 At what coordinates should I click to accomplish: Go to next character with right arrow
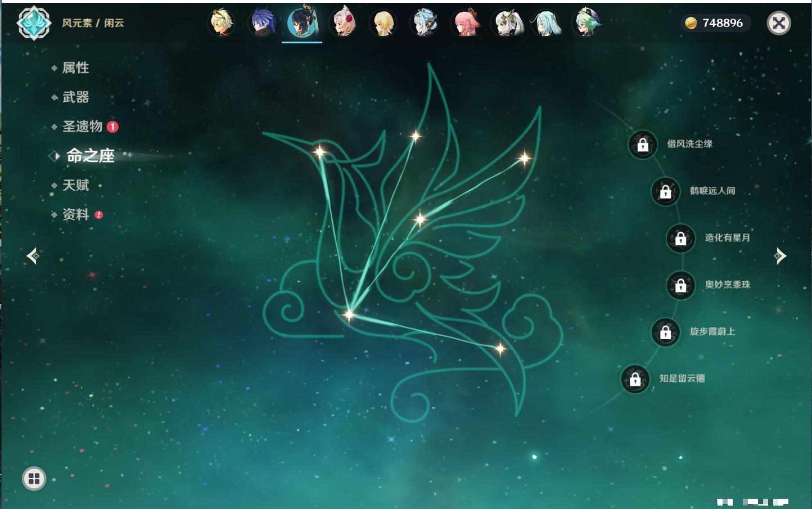point(779,256)
